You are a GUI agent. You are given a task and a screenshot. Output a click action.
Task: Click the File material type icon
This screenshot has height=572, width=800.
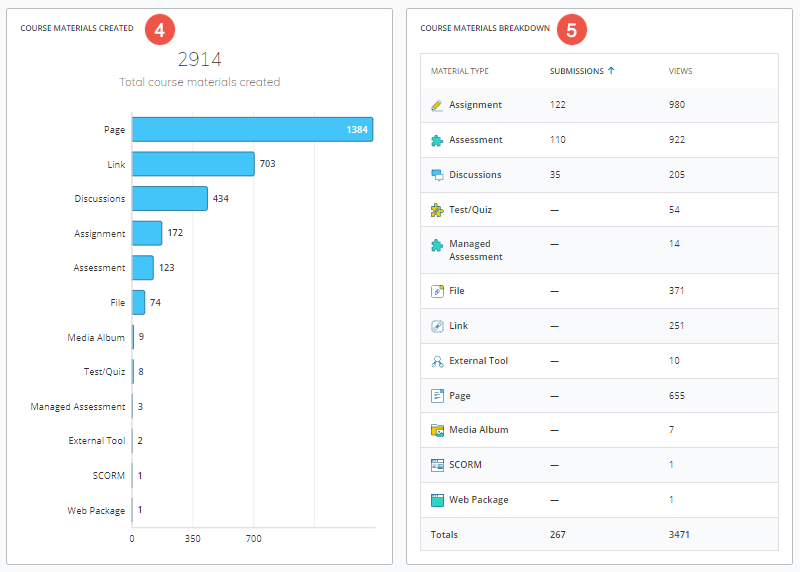point(437,291)
